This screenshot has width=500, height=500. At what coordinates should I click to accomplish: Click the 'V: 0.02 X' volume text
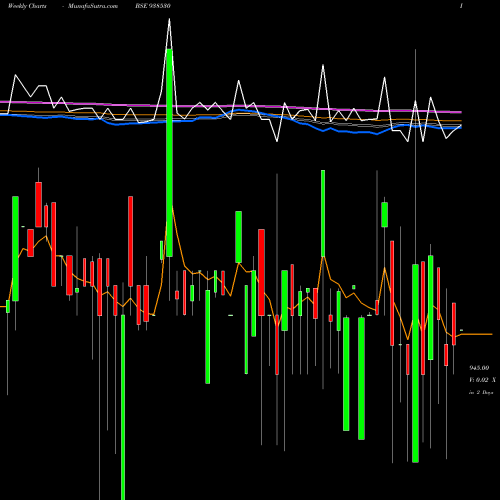[482, 380]
